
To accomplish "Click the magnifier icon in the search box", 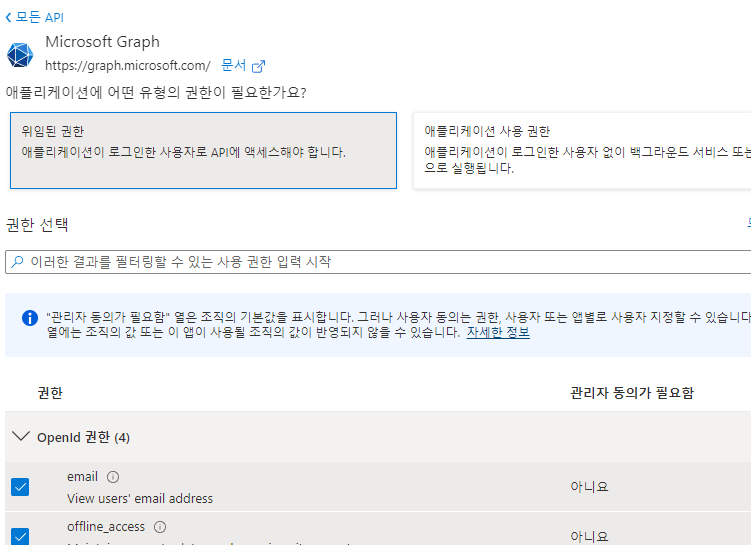I will coord(17,261).
